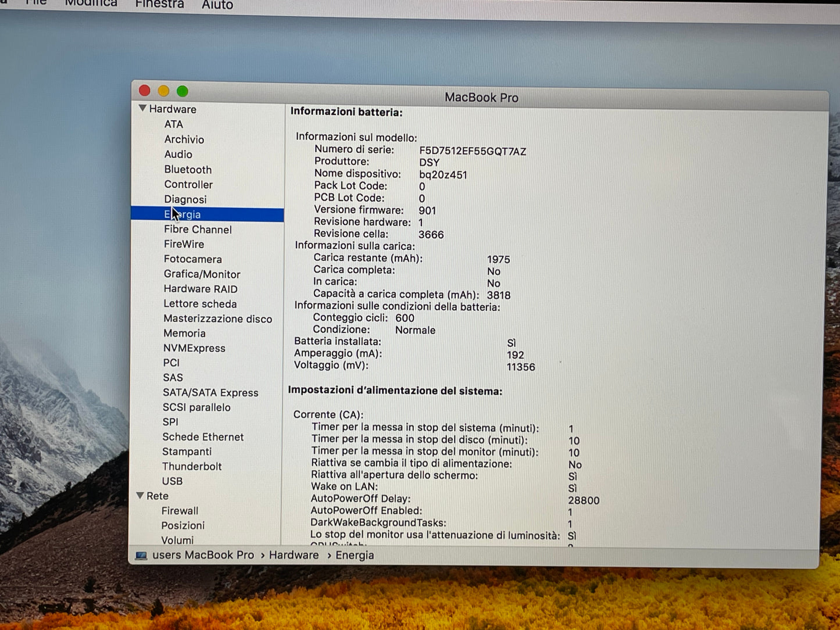Select Grafica/Monitor in the sidebar
The width and height of the screenshot is (840, 630).
click(x=202, y=274)
